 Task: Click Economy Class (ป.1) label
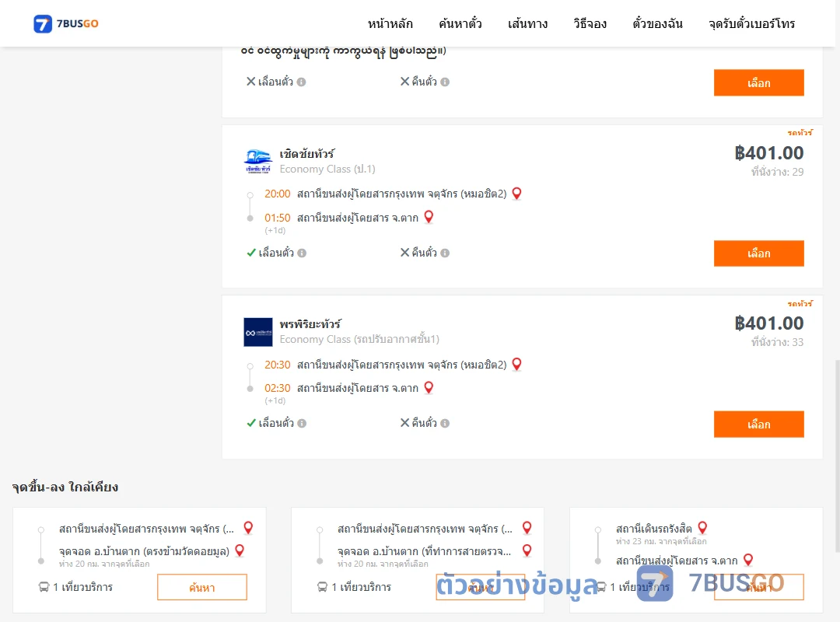327,169
